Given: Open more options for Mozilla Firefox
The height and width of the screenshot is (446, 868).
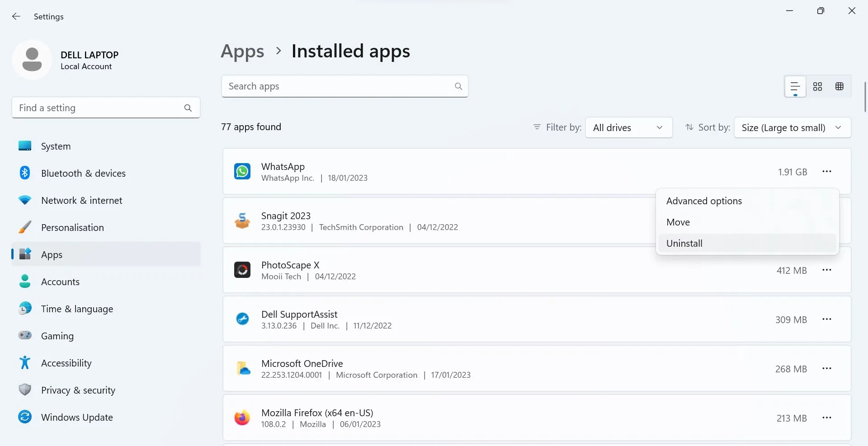Looking at the screenshot, I should [x=827, y=418].
